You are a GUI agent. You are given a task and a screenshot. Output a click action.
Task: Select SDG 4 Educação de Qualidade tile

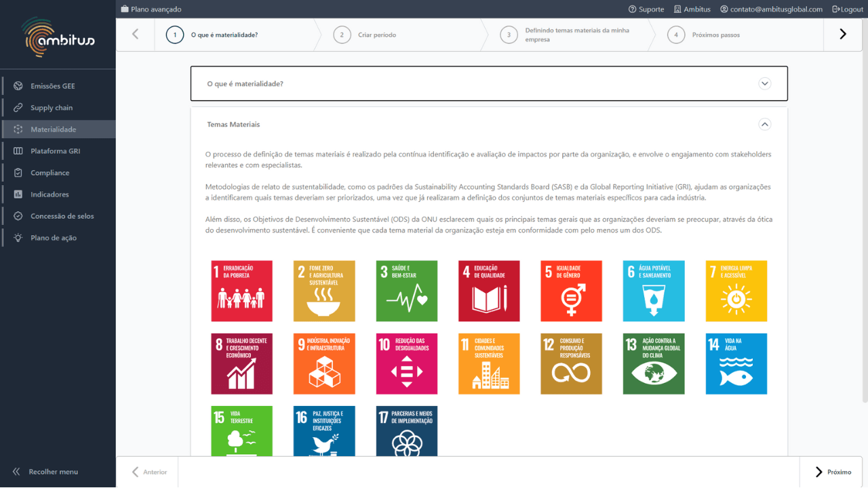coord(489,291)
